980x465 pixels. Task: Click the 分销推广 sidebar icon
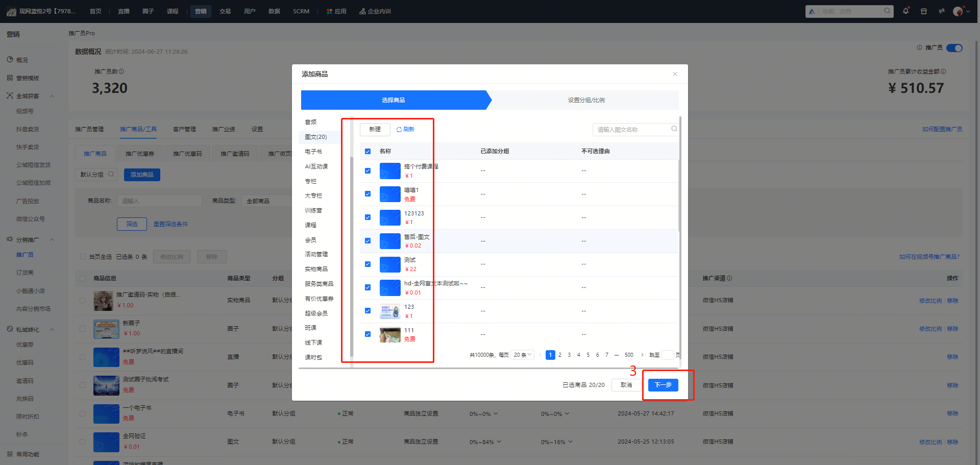(10, 239)
